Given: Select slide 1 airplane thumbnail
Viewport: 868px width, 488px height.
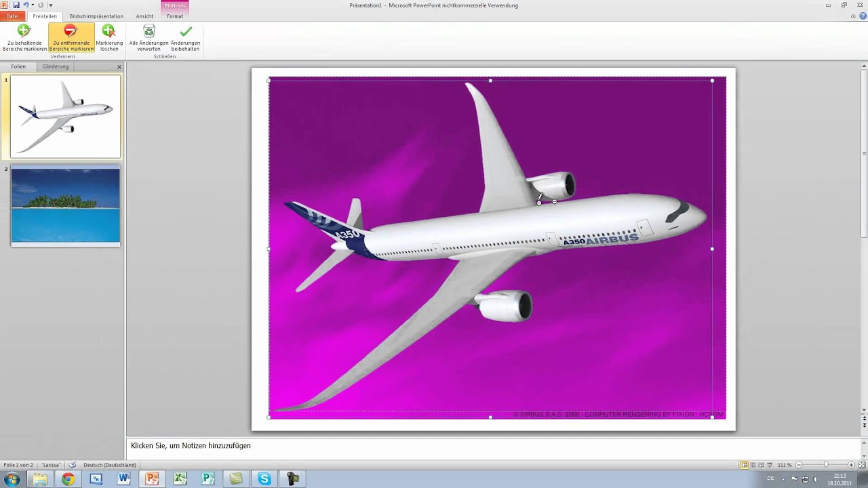Looking at the screenshot, I should 65,117.
